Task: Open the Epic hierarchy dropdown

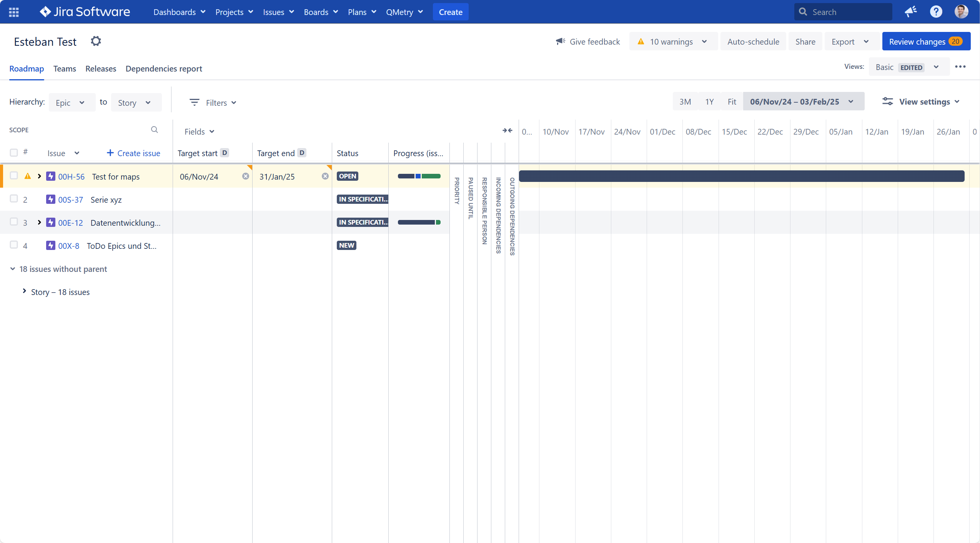Action: (x=72, y=102)
